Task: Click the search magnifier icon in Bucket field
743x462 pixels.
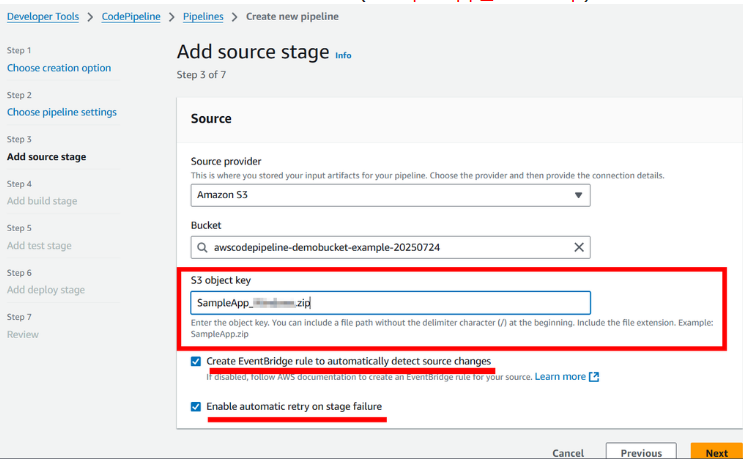Action: pyautogui.click(x=202, y=247)
